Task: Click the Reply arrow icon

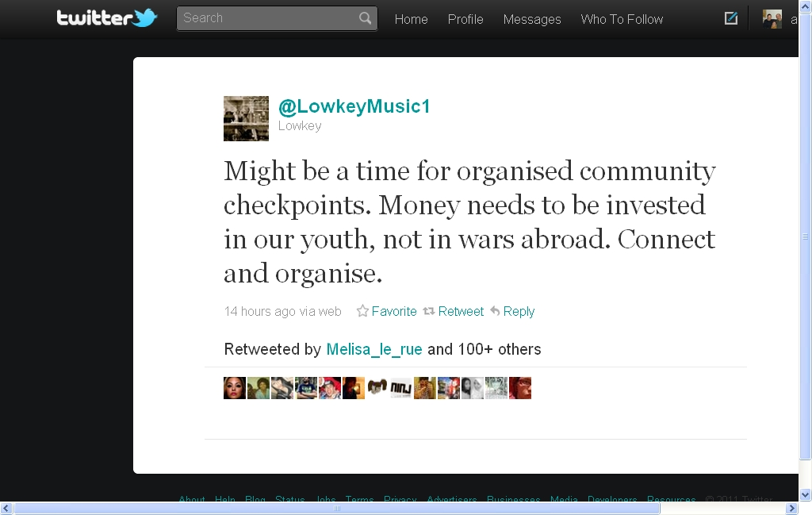Action: pyautogui.click(x=495, y=311)
